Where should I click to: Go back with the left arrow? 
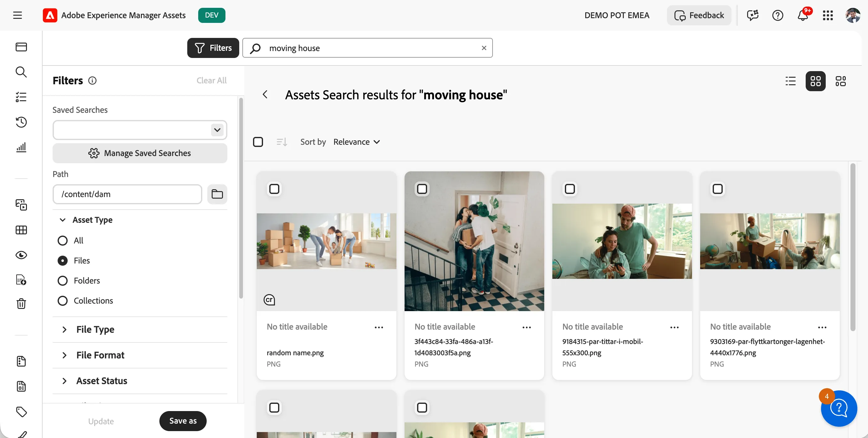click(x=266, y=95)
